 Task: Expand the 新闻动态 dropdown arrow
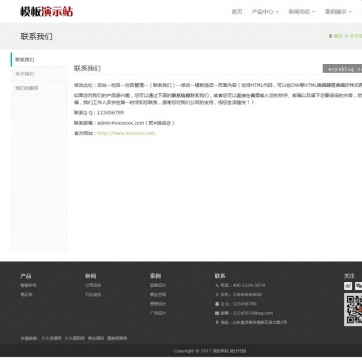pos(313,12)
